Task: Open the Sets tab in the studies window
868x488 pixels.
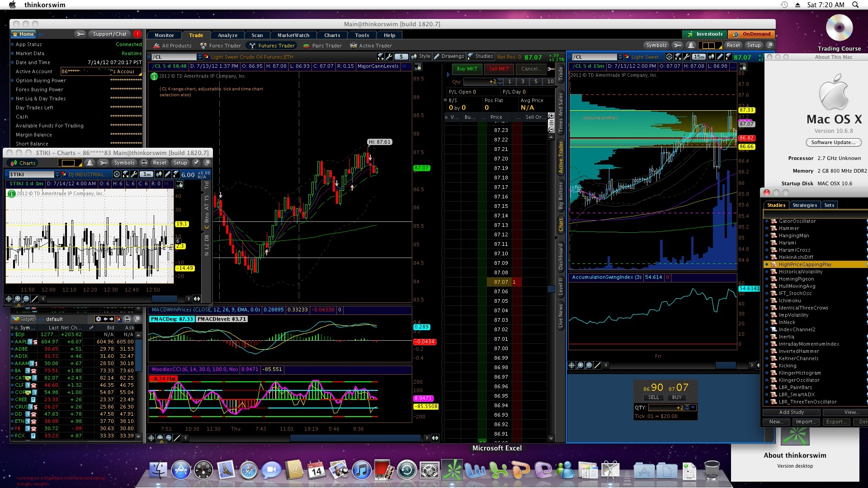Action: pyautogui.click(x=829, y=205)
